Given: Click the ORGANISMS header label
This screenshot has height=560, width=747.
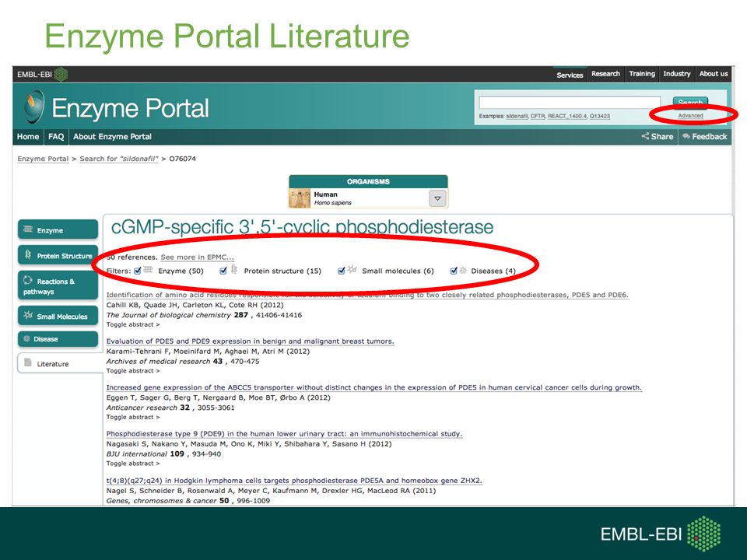Looking at the screenshot, I should (368, 181).
